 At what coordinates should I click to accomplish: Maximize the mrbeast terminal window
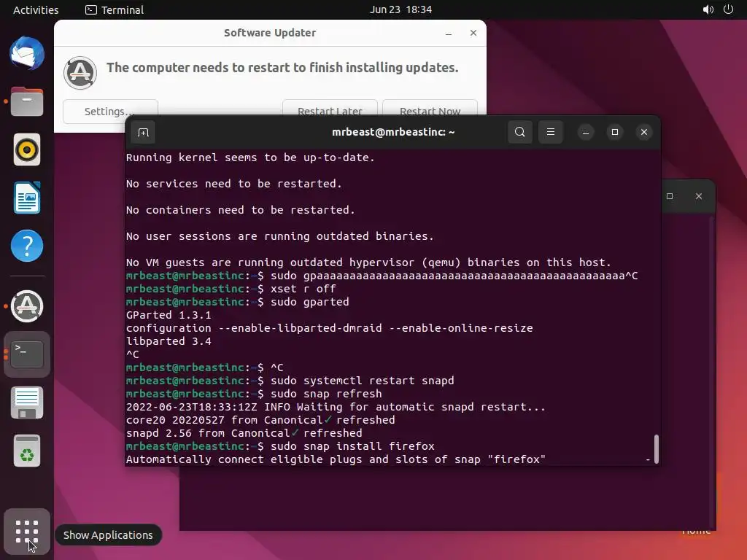point(614,132)
